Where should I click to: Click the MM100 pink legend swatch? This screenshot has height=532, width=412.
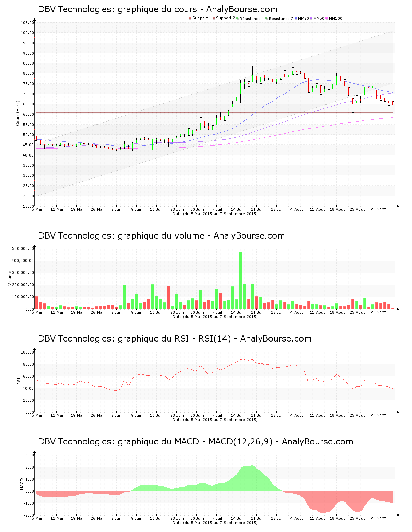click(x=327, y=18)
